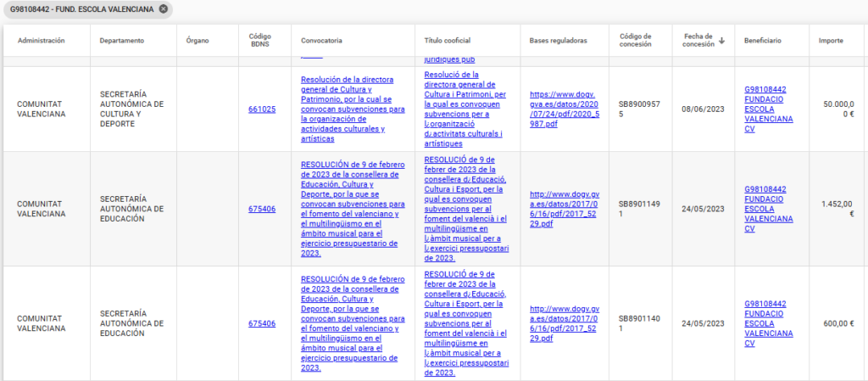Select the 1.452,00 € amount cell

click(x=837, y=209)
